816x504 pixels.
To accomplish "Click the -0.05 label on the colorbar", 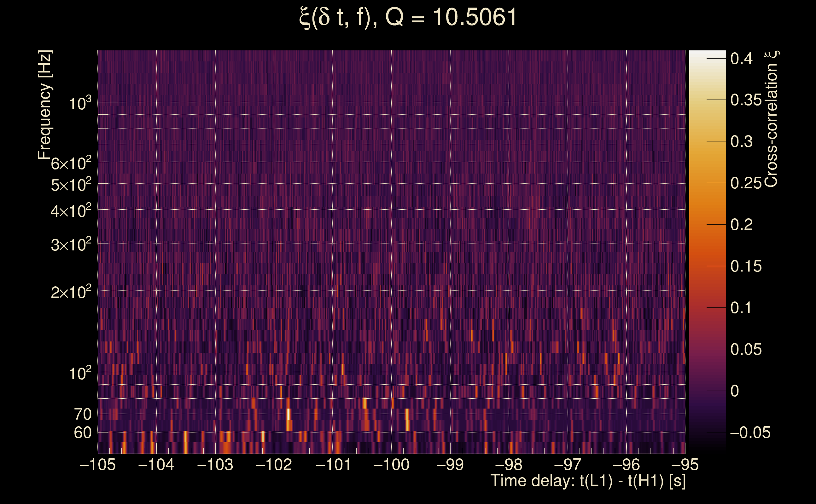I will 750,432.
